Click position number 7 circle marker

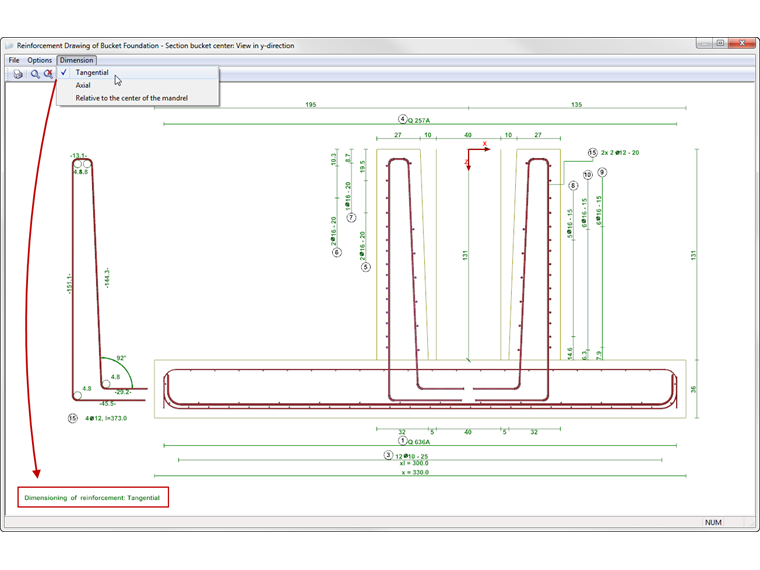click(x=351, y=218)
